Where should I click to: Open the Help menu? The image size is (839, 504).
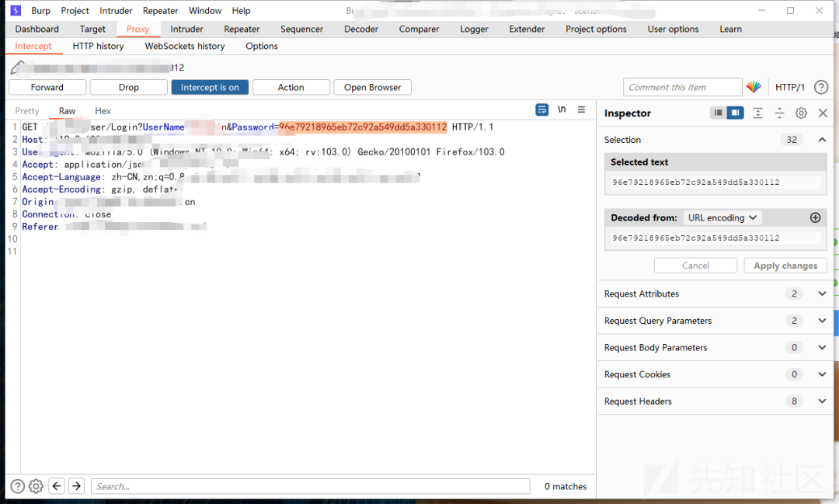241,11
